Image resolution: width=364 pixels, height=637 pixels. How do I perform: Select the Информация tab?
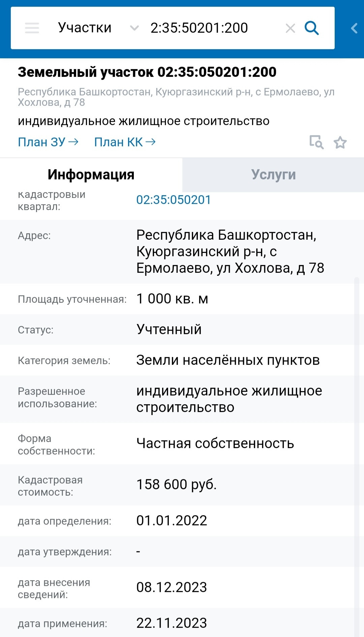pos(91,175)
